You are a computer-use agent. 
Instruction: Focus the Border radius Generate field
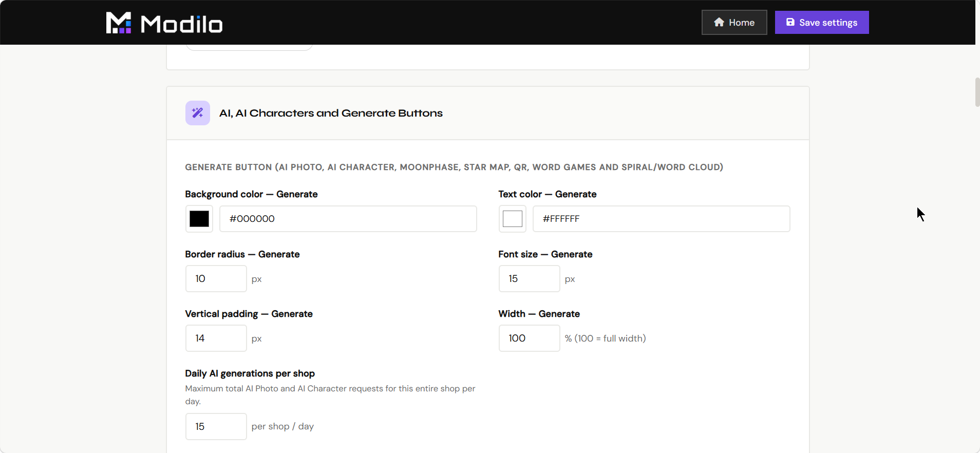click(216, 279)
